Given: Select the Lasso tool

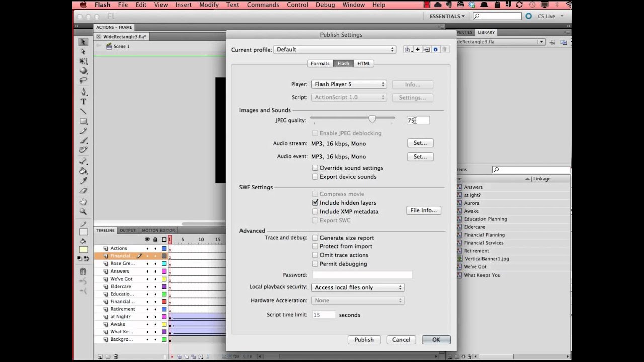Looking at the screenshot, I should (x=84, y=80).
